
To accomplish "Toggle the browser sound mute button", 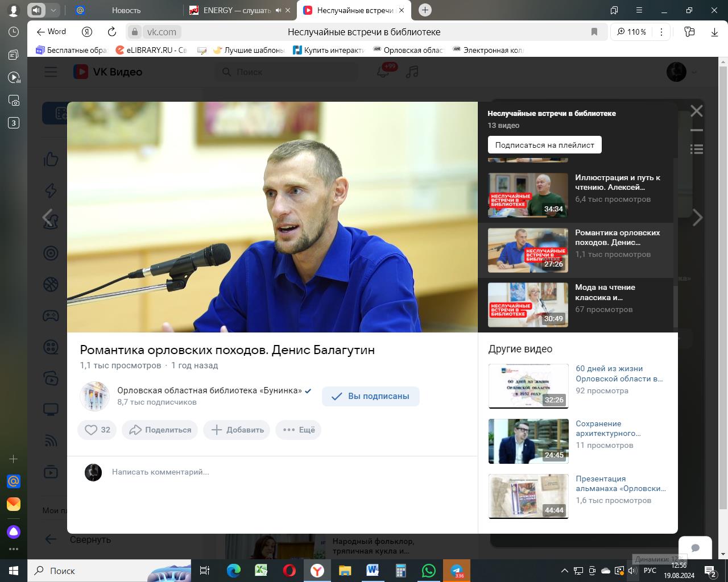I will tap(36, 10).
